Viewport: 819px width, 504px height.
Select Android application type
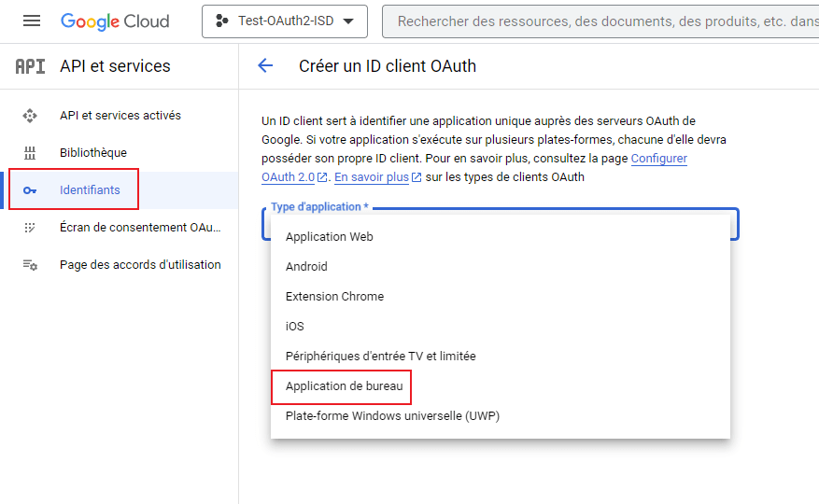[x=306, y=267]
